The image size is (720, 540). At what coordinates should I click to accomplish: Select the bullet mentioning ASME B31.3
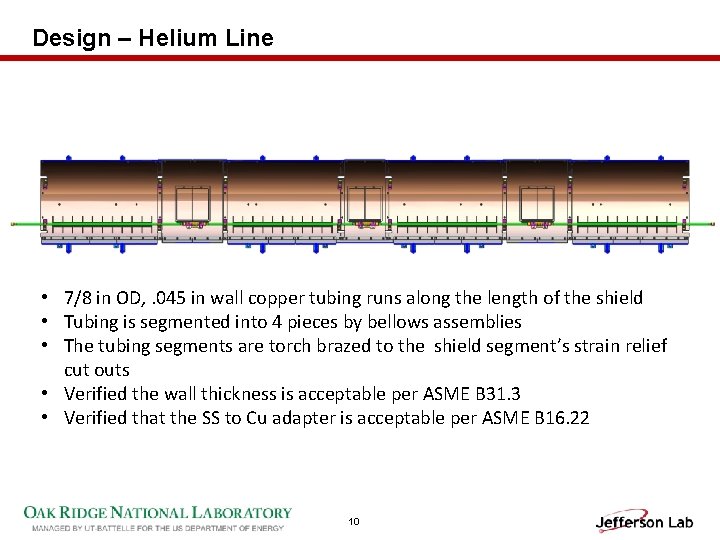292,394
